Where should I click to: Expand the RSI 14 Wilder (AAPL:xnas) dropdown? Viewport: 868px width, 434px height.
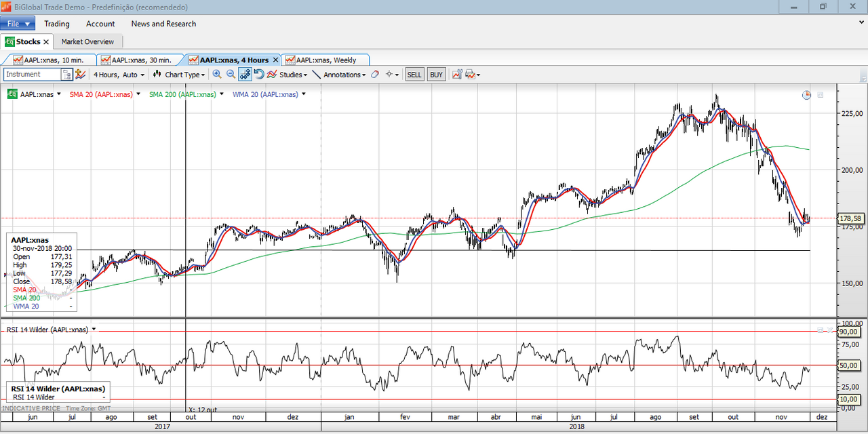pos(94,330)
